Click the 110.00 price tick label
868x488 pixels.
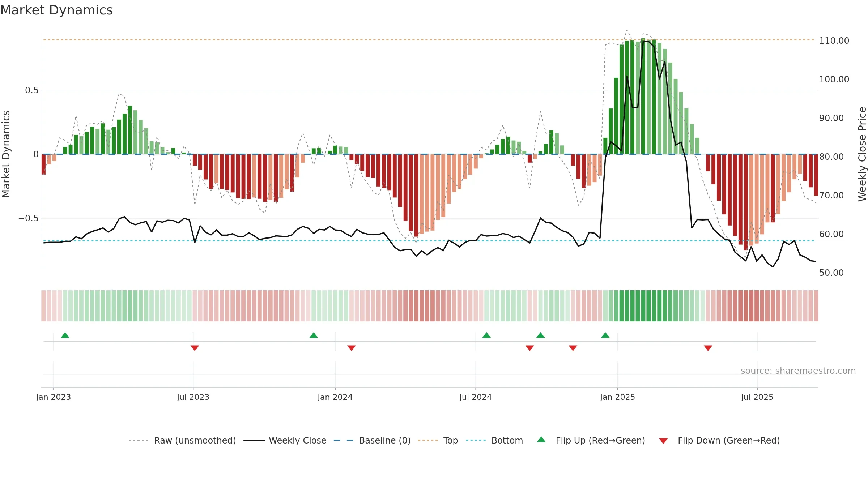pyautogui.click(x=834, y=40)
